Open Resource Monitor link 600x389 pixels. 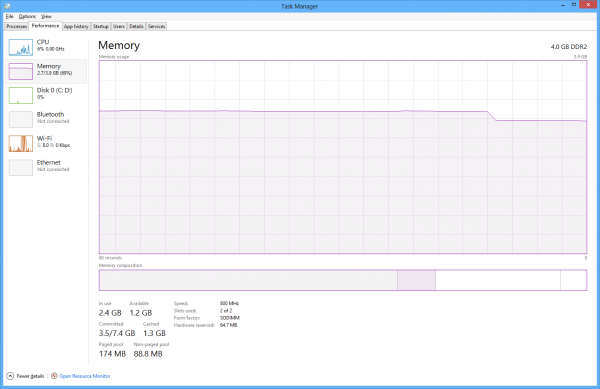click(85, 376)
